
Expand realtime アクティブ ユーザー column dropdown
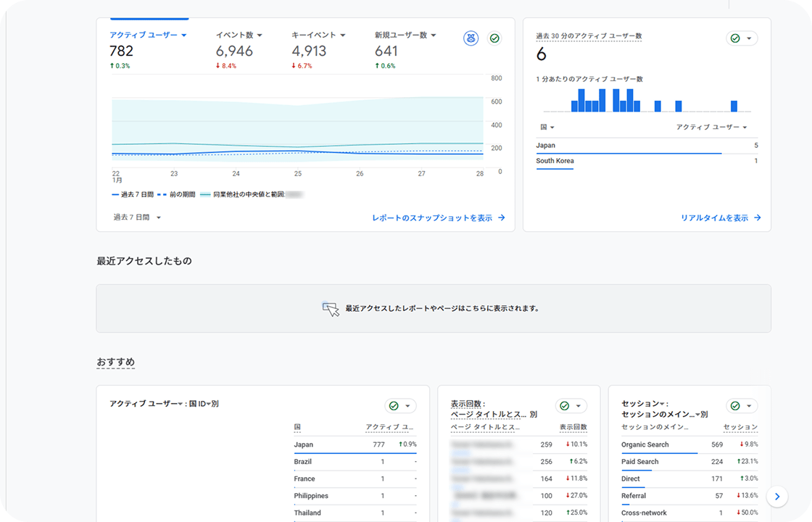click(x=711, y=127)
